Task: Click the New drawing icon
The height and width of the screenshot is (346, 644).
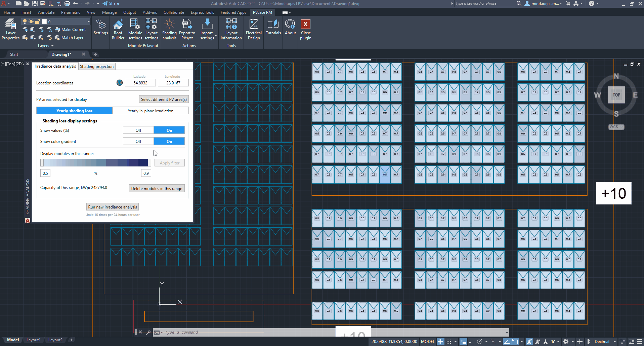Action: click(19, 3)
